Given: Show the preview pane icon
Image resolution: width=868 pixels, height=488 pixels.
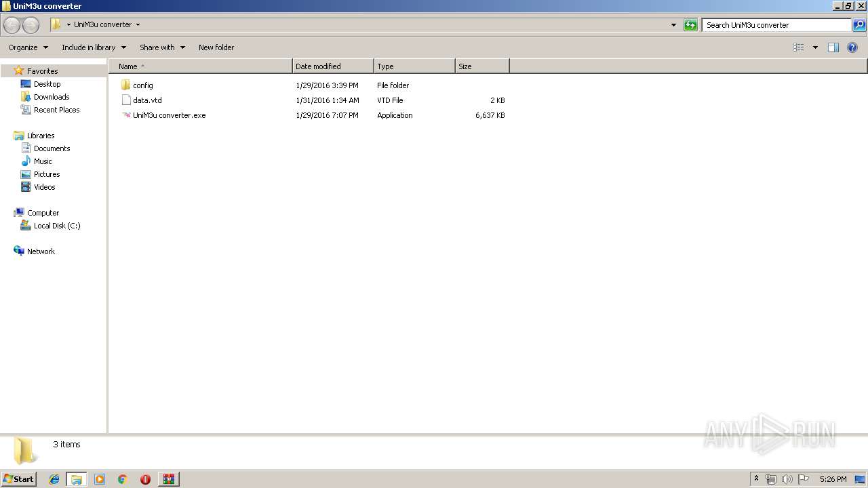Looking at the screenshot, I should tap(833, 47).
